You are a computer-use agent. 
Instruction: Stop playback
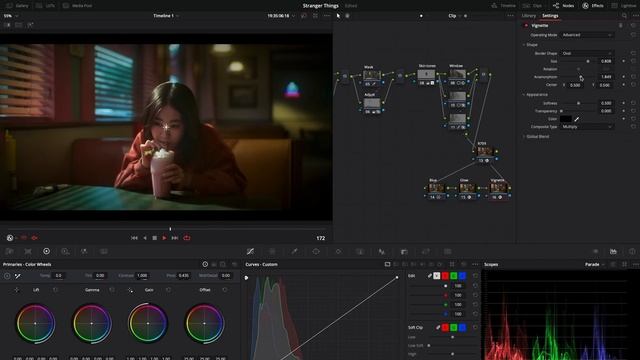pos(154,238)
